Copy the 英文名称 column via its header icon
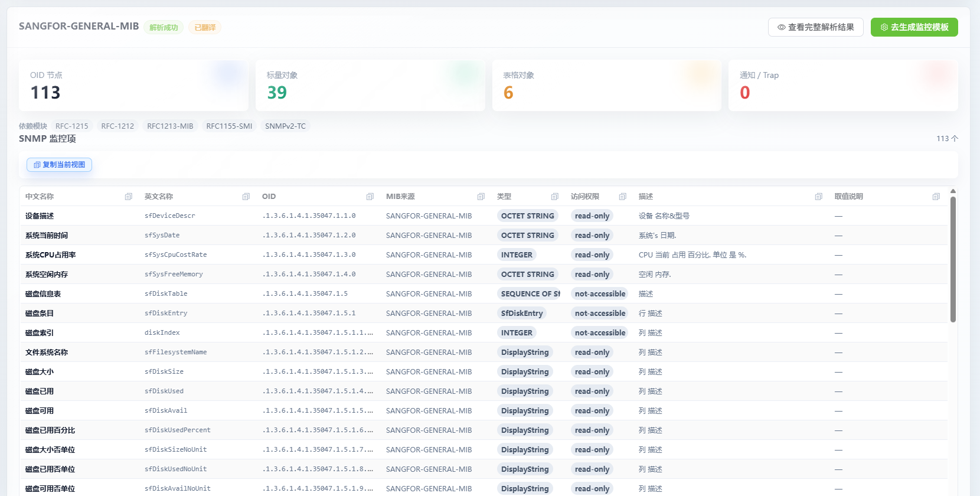This screenshot has height=496, width=980. point(246,197)
